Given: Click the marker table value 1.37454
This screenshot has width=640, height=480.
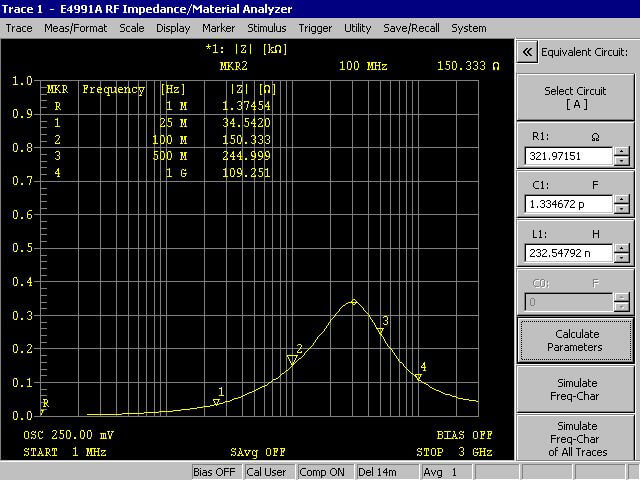Looking at the screenshot, I should tap(246, 106).
